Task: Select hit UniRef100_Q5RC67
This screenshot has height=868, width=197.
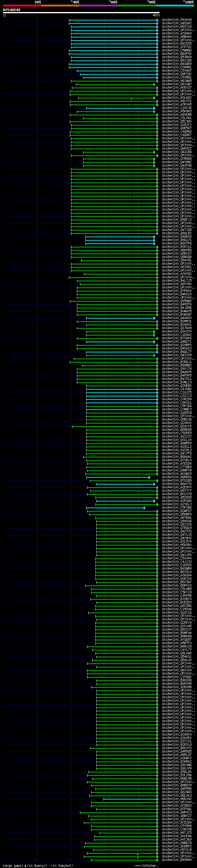Action: [x=177, y=253]
